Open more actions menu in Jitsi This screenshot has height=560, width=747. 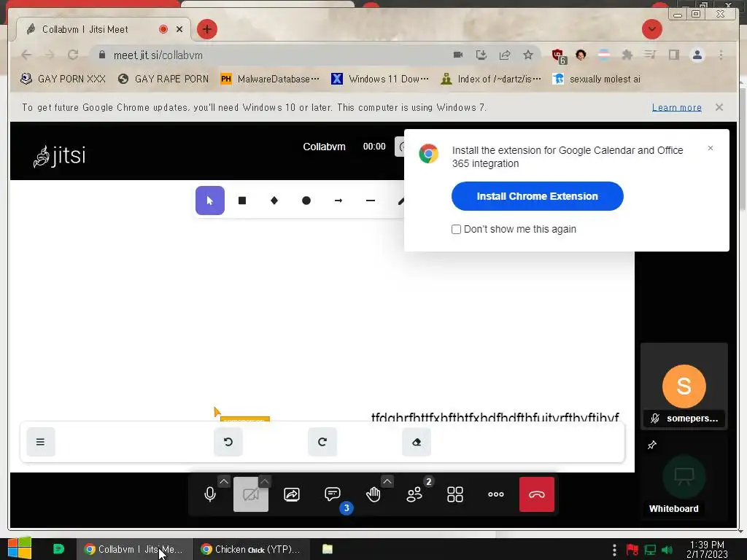496,494
